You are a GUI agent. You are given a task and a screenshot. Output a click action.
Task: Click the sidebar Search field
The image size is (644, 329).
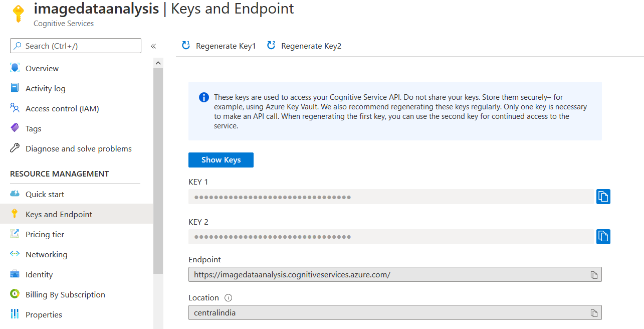pos(76,46)
